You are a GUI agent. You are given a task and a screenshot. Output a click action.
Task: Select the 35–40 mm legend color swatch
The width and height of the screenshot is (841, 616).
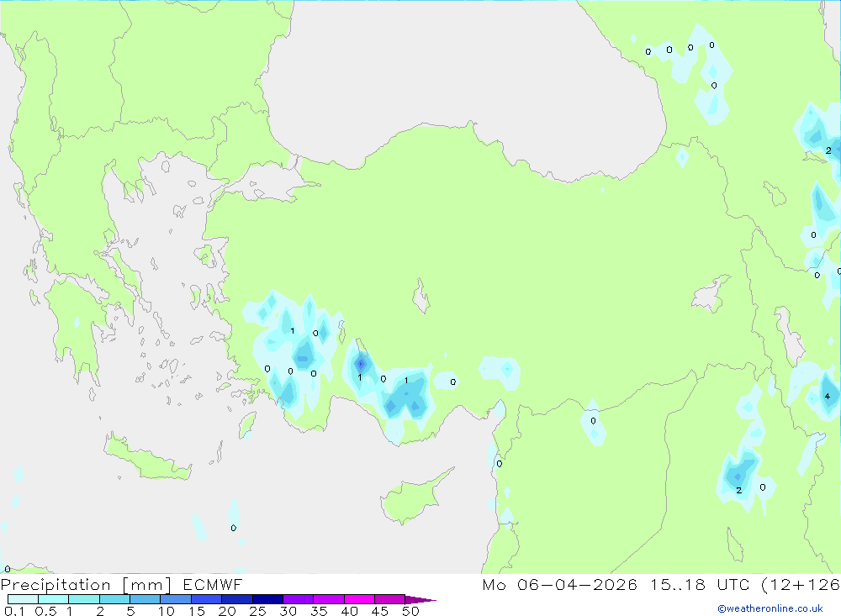[329, 599]
